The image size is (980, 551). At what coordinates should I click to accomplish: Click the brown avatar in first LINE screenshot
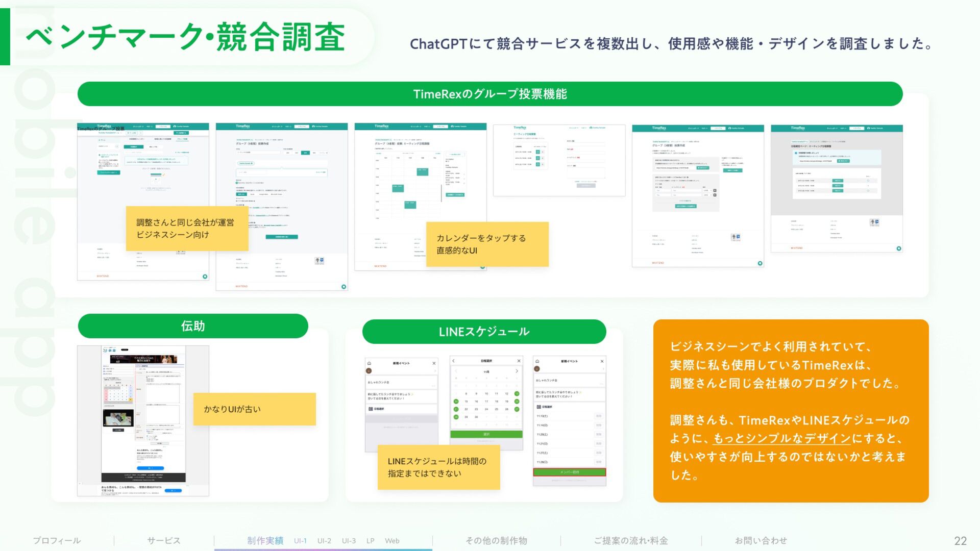pyautogui.click(x=369, y=371)
